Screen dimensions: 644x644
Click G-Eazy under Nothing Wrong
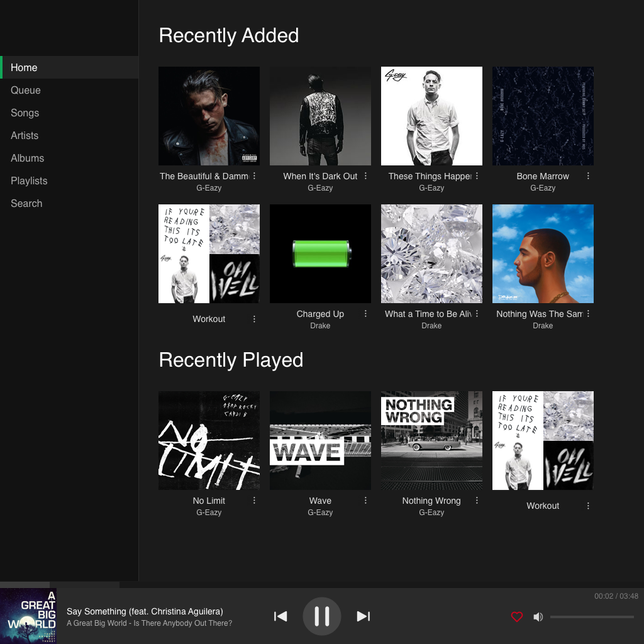(431, 513)
